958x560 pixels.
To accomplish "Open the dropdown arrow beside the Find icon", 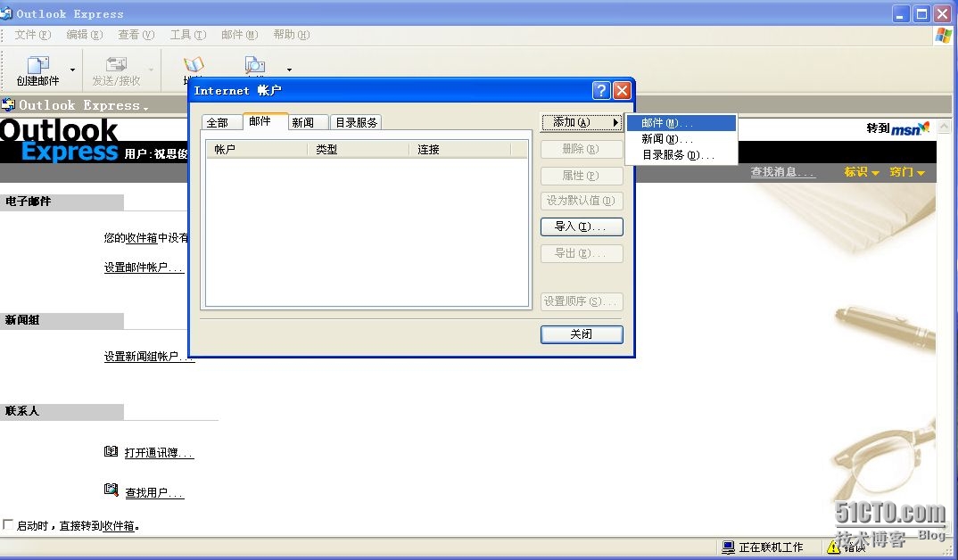I will tap(289, 70).
